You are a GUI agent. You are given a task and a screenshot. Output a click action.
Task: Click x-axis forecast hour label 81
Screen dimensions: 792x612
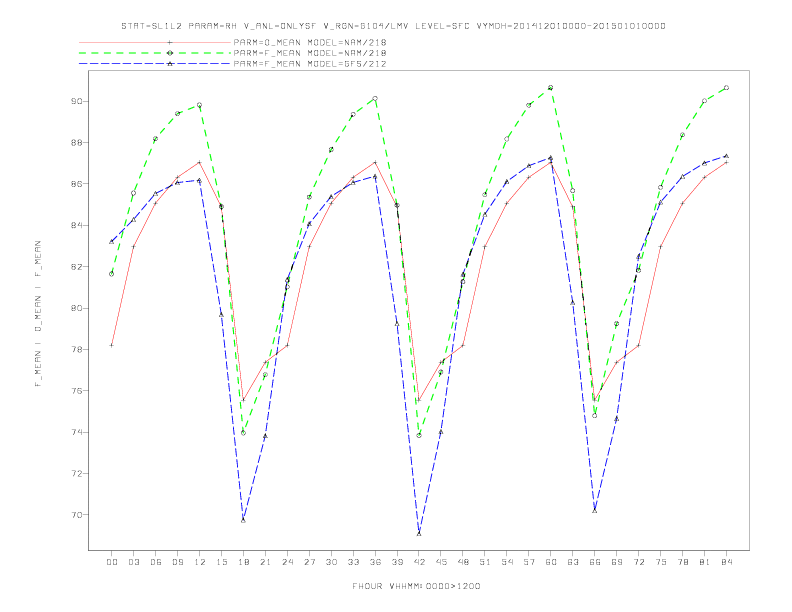(705, 562)
